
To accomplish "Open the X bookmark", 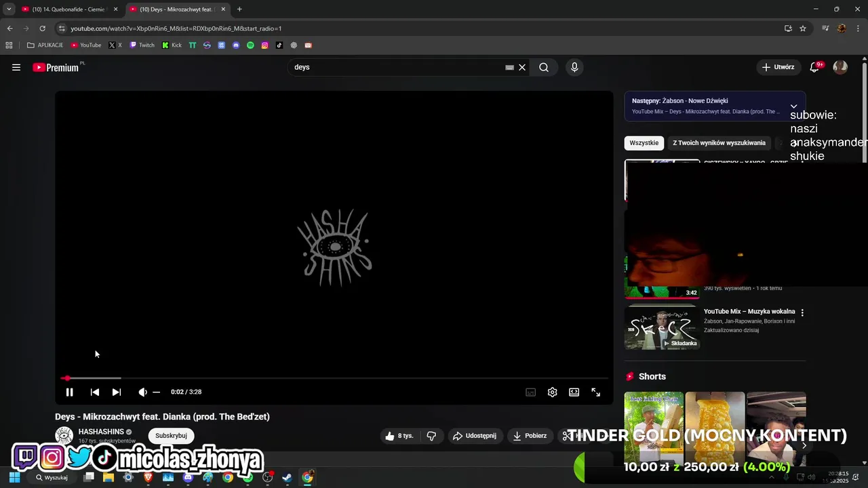I will [x=115, y=45].
